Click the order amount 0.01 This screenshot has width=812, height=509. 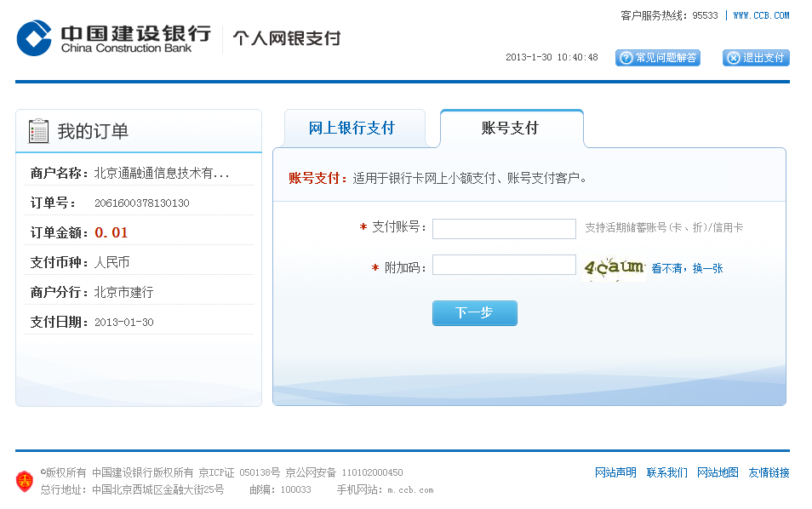[x=112, y=232]
